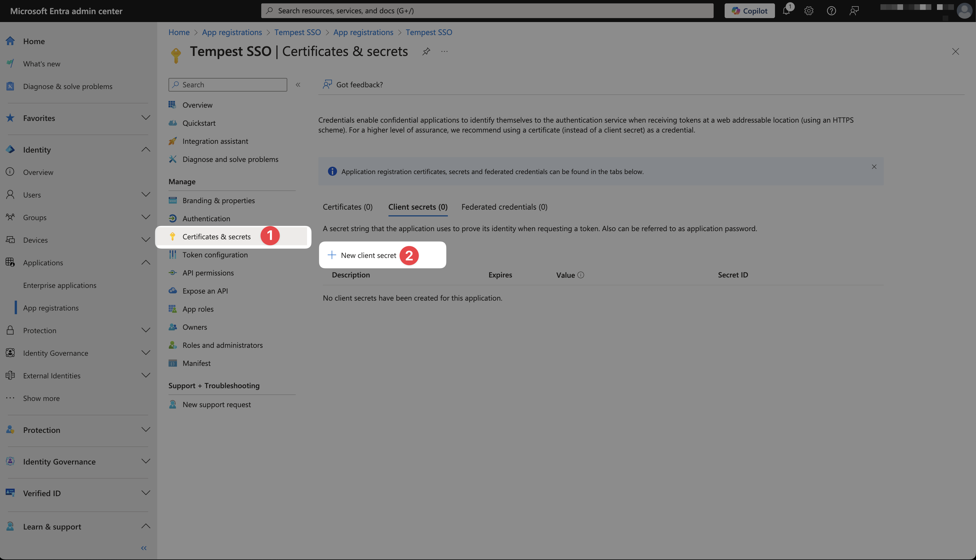The width and height of the screenshot is (976, 560).
Task: Click App registrations breadcrumb link
Action: coord(232,32)
